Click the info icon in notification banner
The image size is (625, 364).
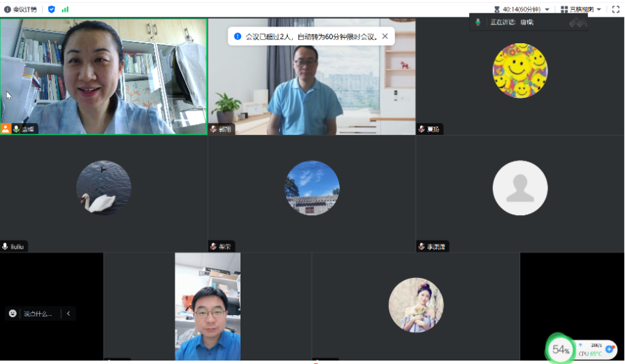tap(238, 36)
